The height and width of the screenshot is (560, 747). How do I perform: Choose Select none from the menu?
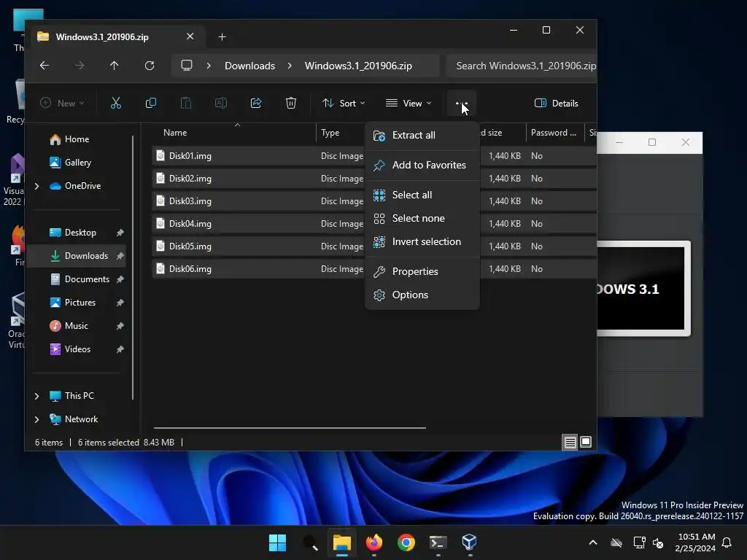[422, 218]
